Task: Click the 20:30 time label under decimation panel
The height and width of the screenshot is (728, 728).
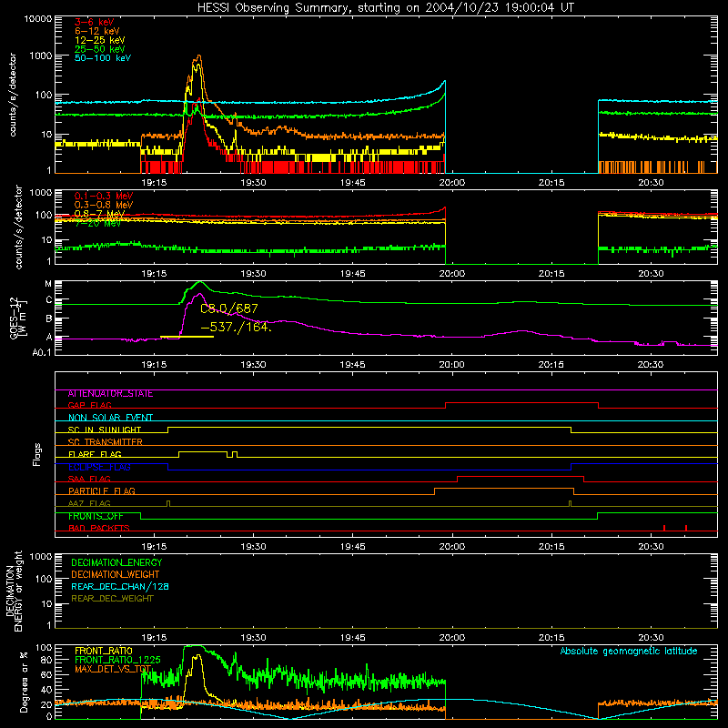Action: pyautogui.click(x=651, y=638)
